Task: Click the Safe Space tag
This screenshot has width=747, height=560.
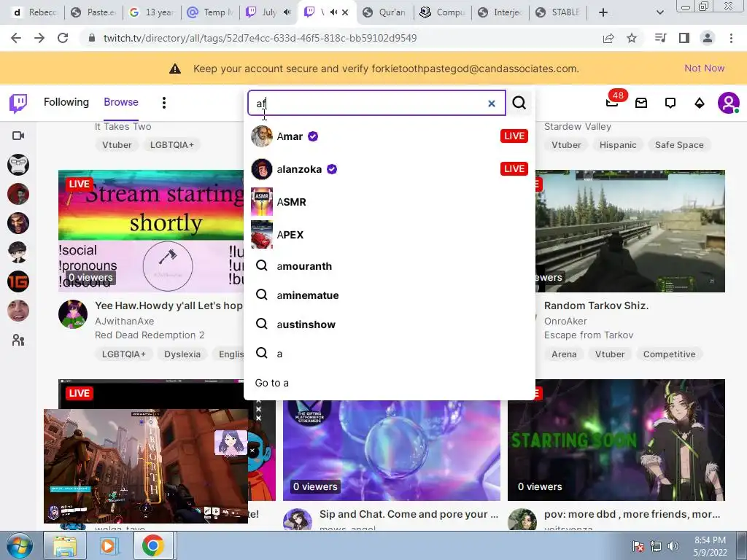Action: point(679,145)
